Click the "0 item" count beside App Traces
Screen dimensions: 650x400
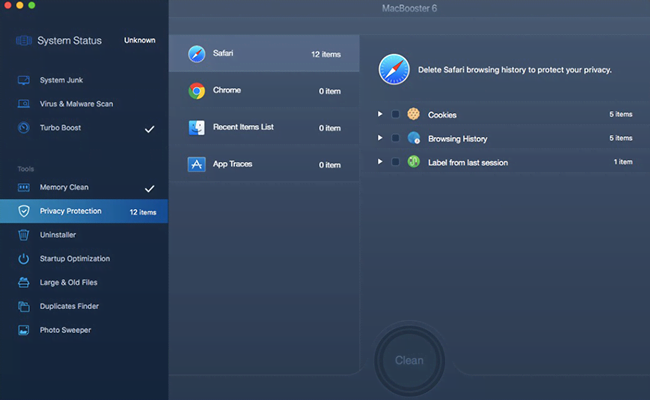pos(330,165)
